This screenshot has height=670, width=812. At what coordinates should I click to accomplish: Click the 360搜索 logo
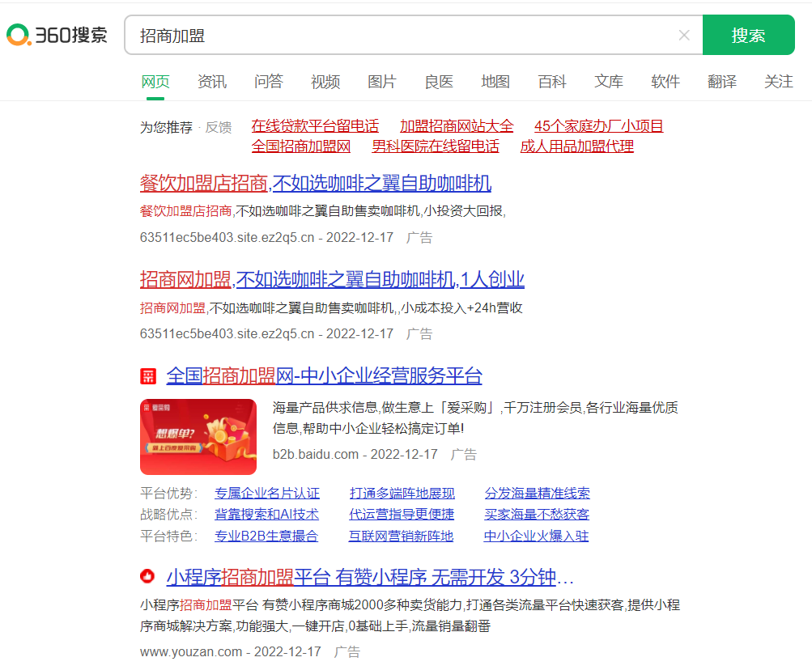point(56,35)
